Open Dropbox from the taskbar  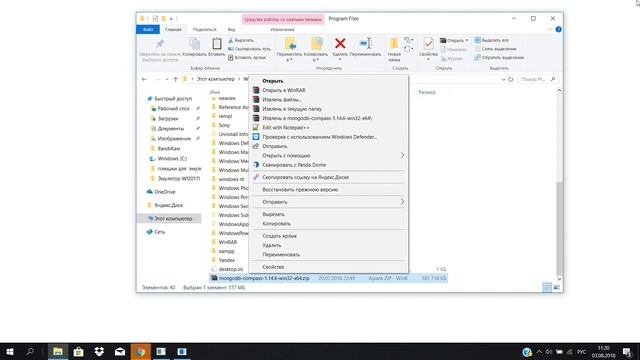click(99, 351)
